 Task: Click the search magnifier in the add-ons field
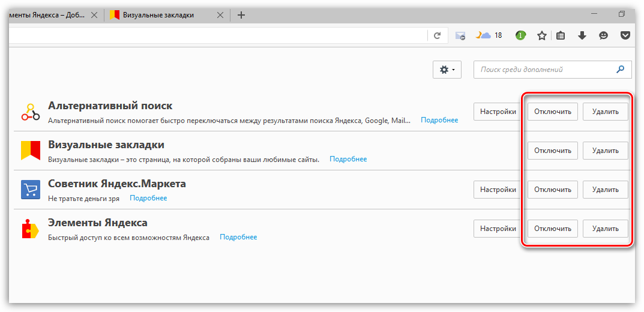[621, 70]
